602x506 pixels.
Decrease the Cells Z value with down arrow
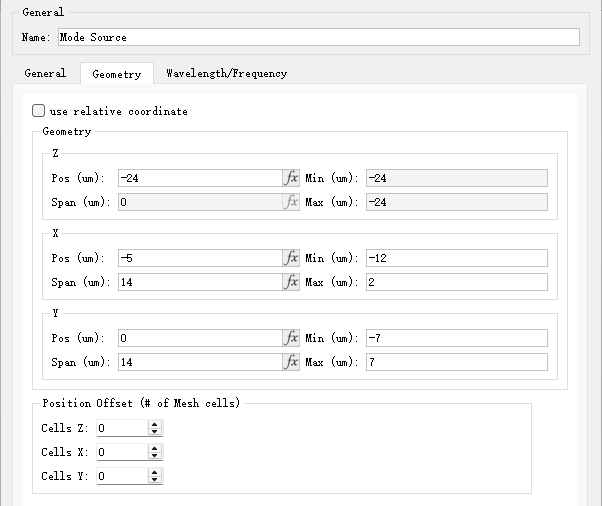click(155, 432)
